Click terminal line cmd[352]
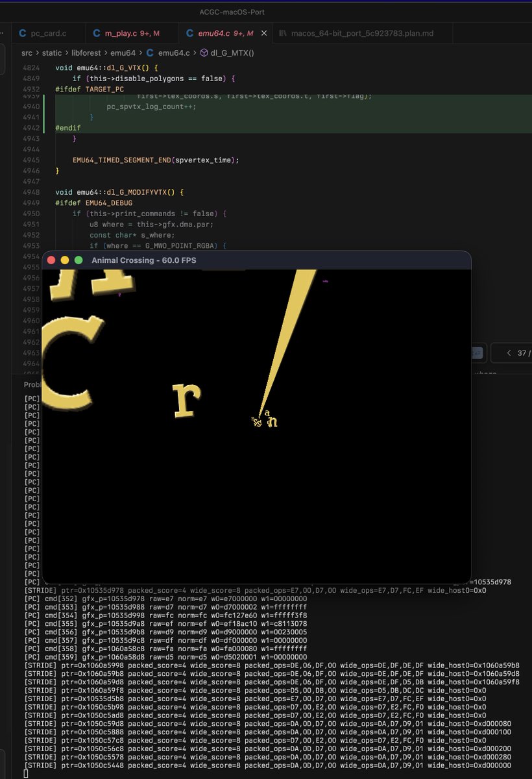 click(x=165, y=599)
